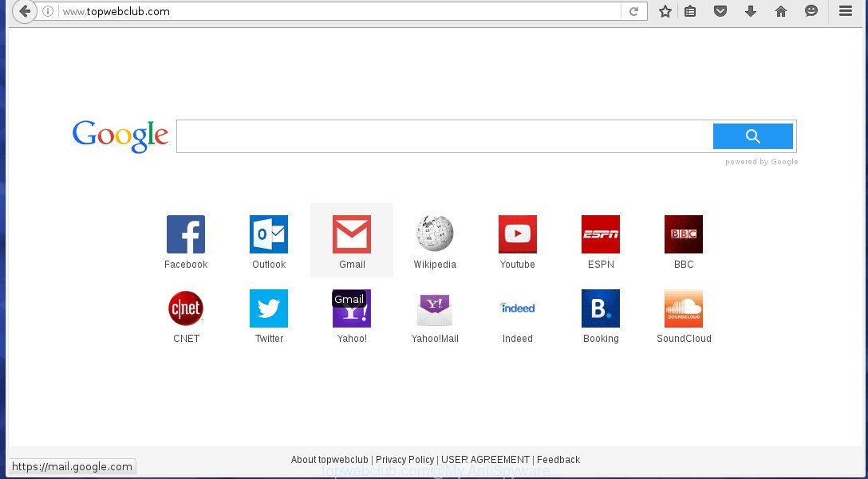Click the ESPN text label
Screen dimensions: 868x479
click(x=601, y=265)
